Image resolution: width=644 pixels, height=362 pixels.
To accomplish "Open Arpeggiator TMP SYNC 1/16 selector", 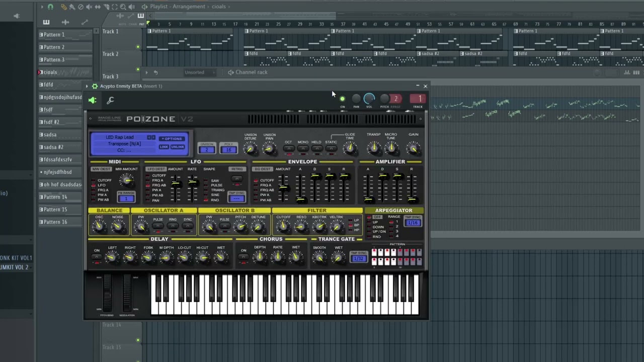I will [x=413, y=223].
